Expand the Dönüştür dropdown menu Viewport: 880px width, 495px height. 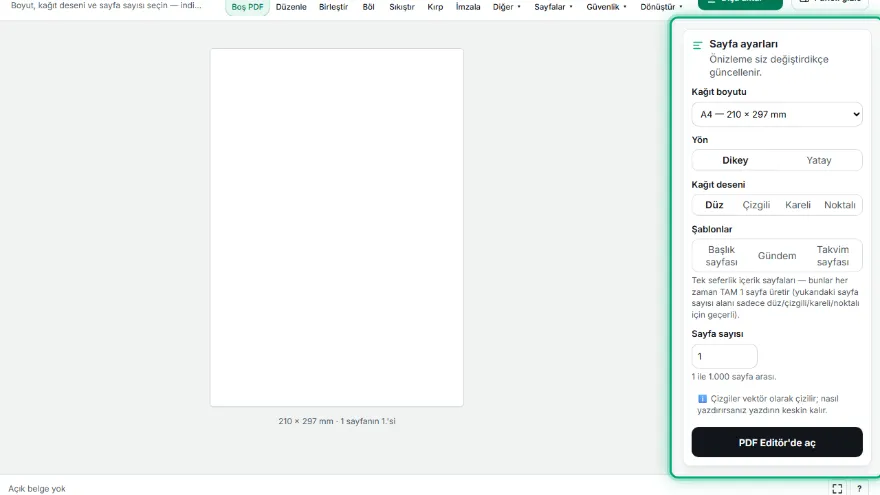pyautogui.click(x=662, y=7)
